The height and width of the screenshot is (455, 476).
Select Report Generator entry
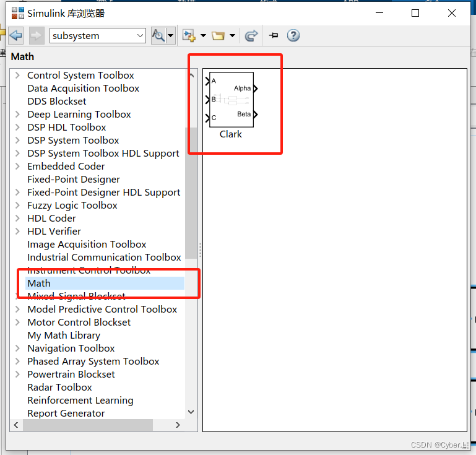[66, 414]
